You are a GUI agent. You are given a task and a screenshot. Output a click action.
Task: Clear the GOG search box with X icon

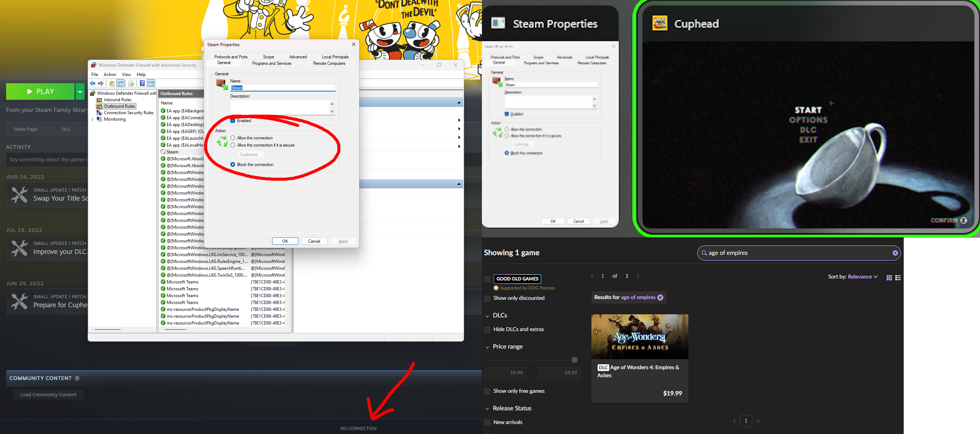(x=895, y=253)
